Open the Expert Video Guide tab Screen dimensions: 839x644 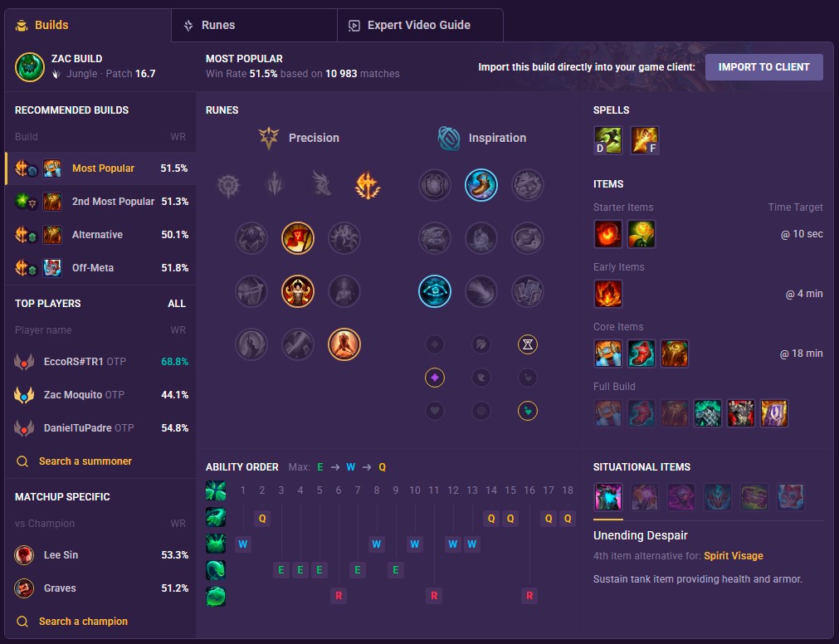coord(420,25)
